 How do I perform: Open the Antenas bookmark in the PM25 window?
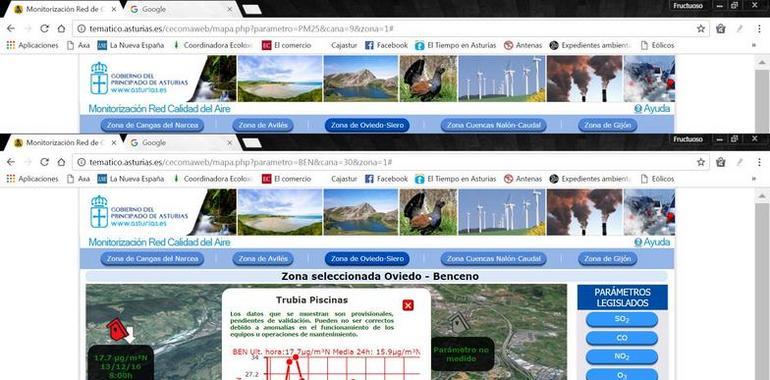point(523,45)
